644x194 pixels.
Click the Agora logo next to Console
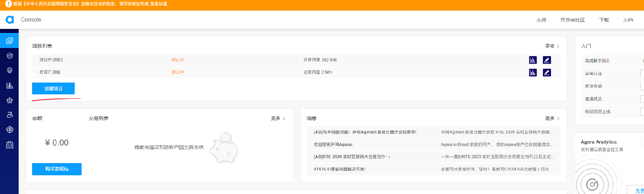click(10, 20)
